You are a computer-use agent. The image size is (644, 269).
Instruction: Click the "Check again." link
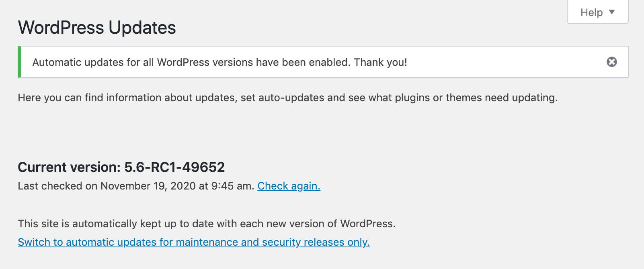[x=289, y=186]
